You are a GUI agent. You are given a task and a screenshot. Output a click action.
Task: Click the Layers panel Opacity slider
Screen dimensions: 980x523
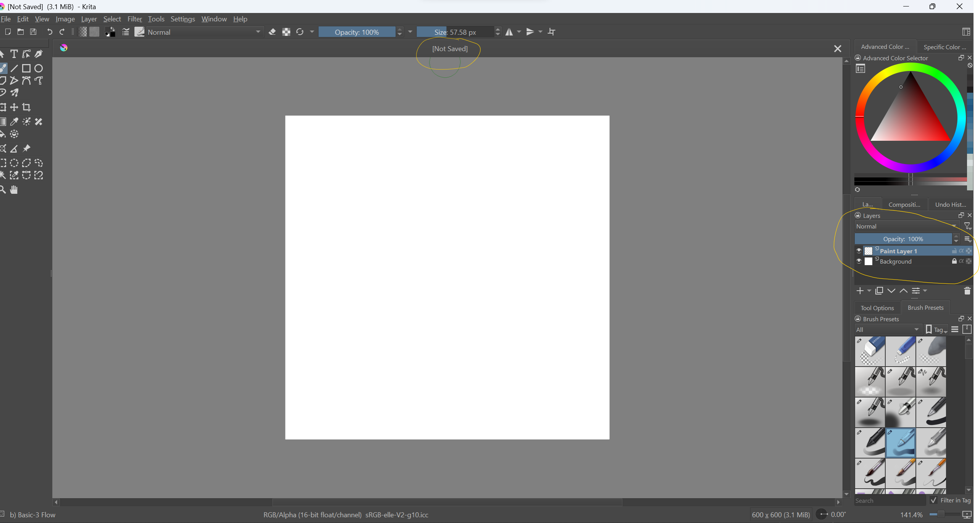tap(903, 239)
